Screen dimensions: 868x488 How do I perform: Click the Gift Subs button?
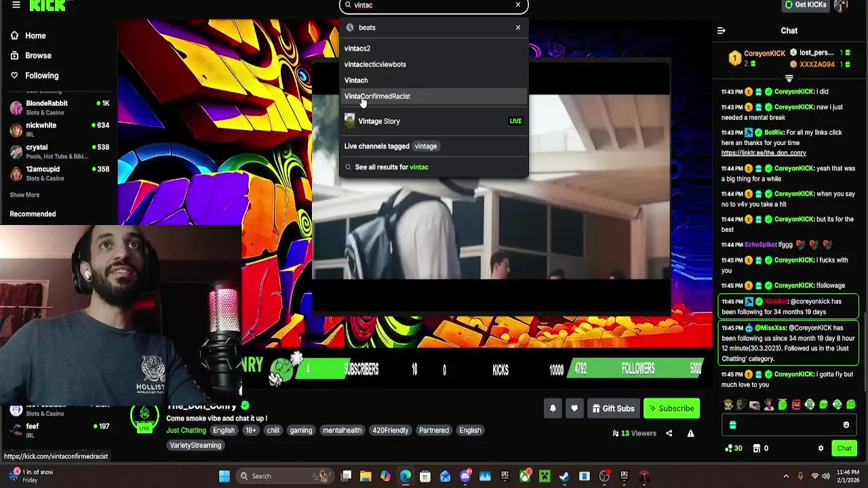point(613,409)
